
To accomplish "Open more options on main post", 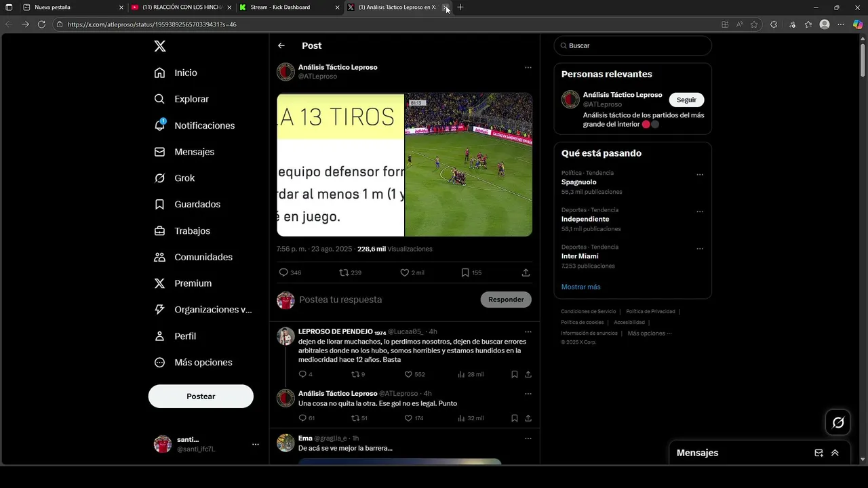I will pos(528,67).
